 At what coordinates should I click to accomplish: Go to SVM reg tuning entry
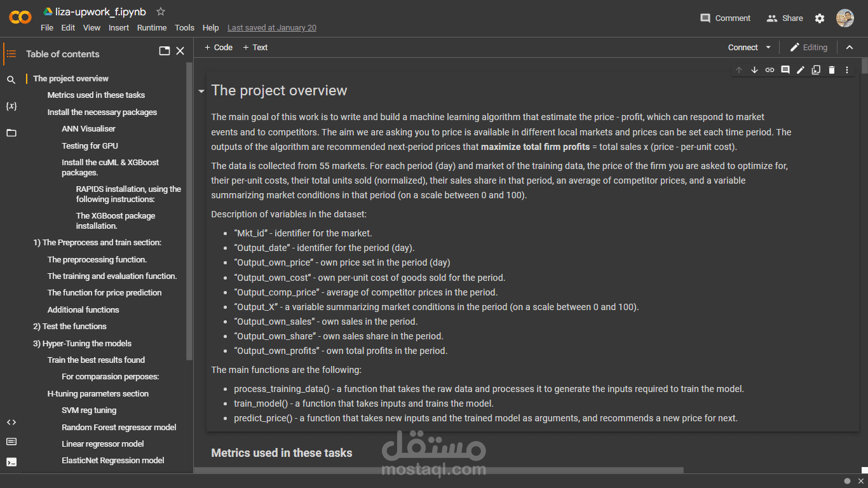point(89,410)
